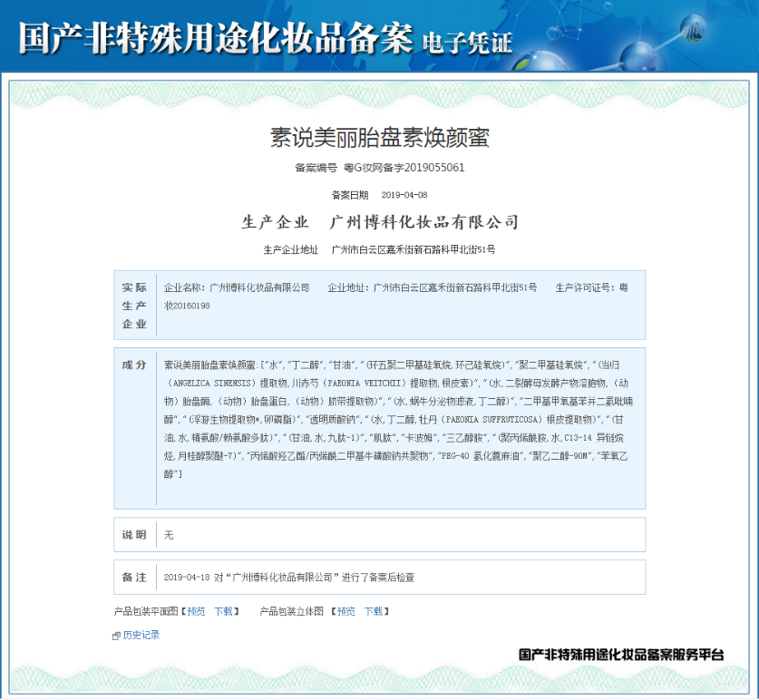Click the 实际生产企业 section label
The image size is (759, 700).
[134, 306]
